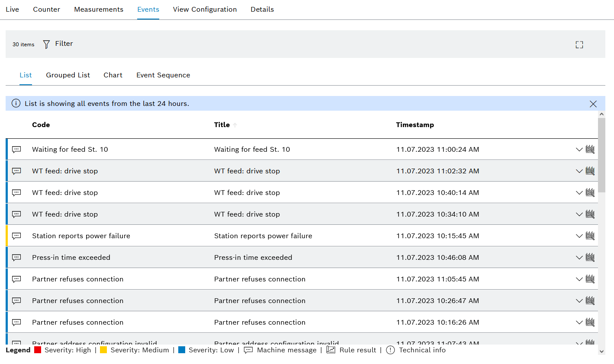The height and width of the screenshot is (364, 614).
Task: Toggle the fullscreen expand icon
Action: click(x=579, y=45)
